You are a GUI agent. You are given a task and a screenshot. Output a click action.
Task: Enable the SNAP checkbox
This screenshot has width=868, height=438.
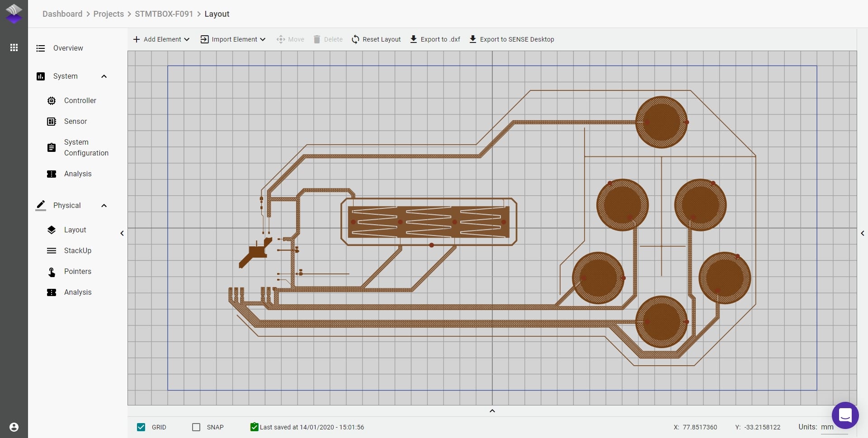[196, 427]
